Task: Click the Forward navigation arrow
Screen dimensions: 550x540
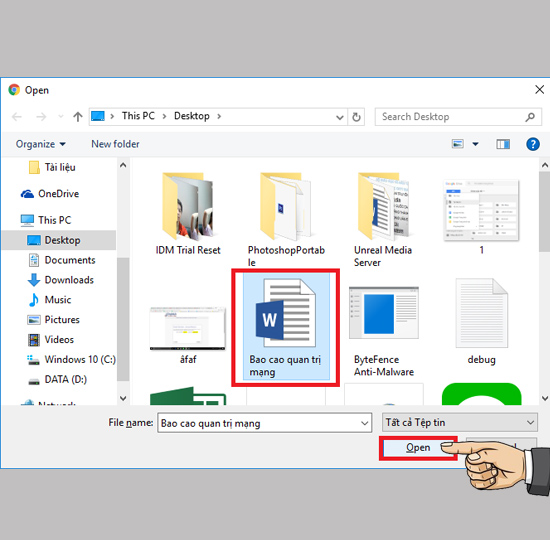Action: coord(41,117)
